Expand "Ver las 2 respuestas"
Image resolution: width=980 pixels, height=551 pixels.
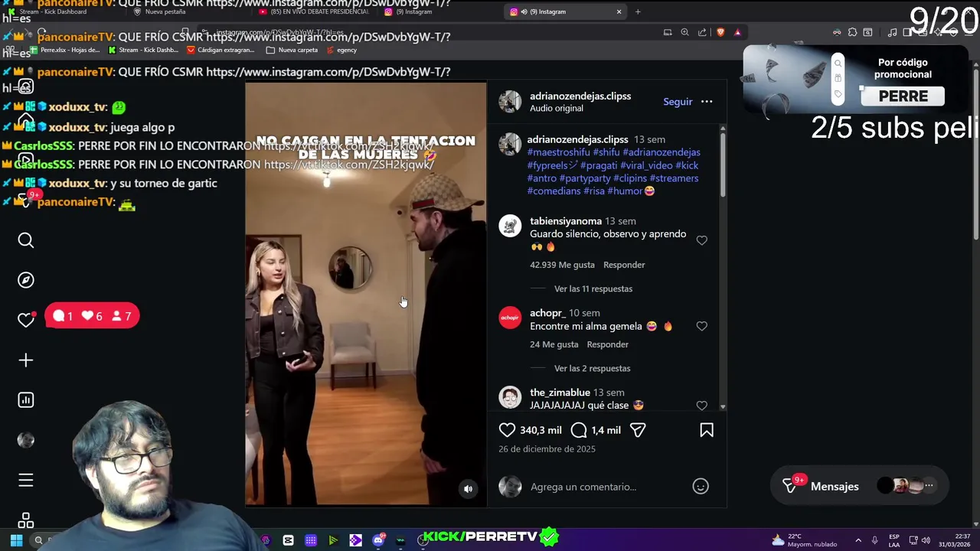[x=592, y=368]
